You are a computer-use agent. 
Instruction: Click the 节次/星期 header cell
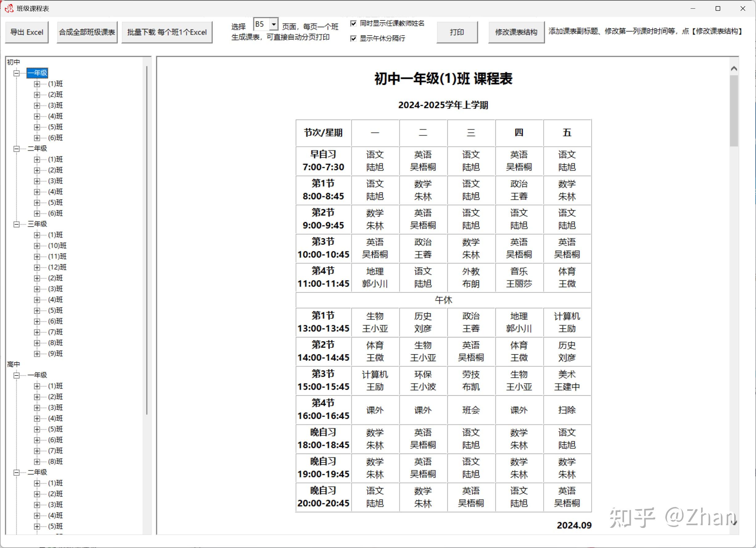[323, 133]
